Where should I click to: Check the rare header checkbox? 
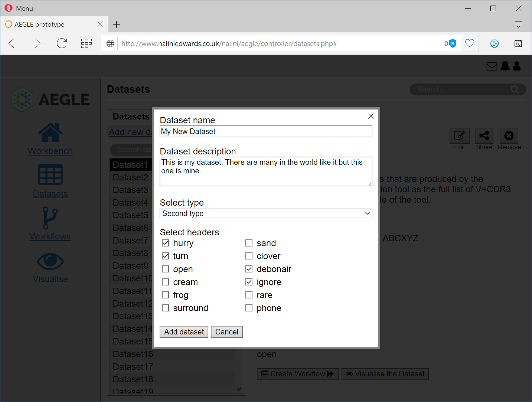(249, 295)
